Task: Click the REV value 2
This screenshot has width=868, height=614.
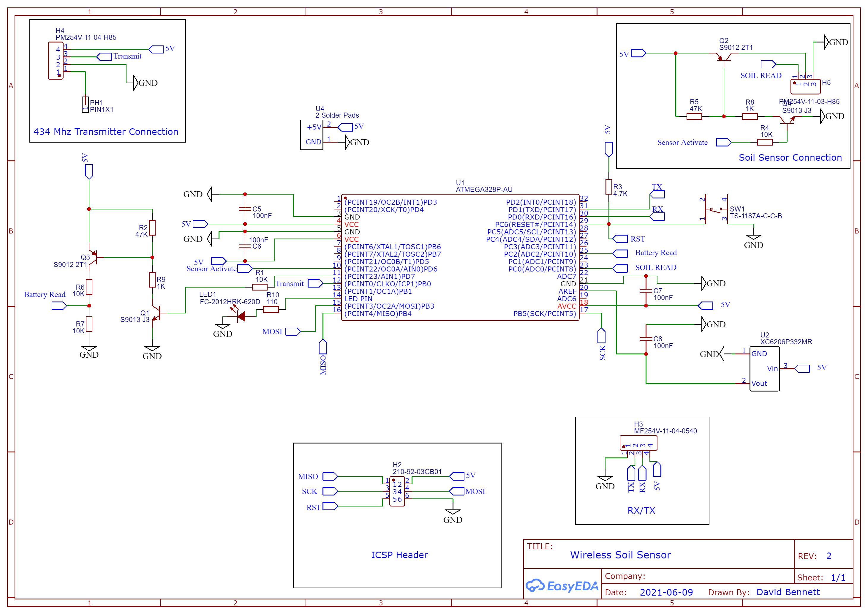Action: click(x=829, y=556)
